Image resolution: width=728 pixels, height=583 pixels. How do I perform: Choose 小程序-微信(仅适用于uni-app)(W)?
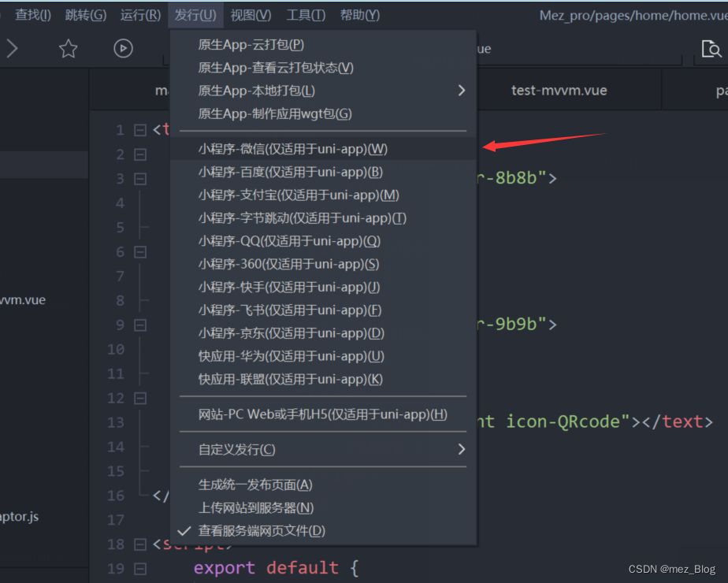323,149
